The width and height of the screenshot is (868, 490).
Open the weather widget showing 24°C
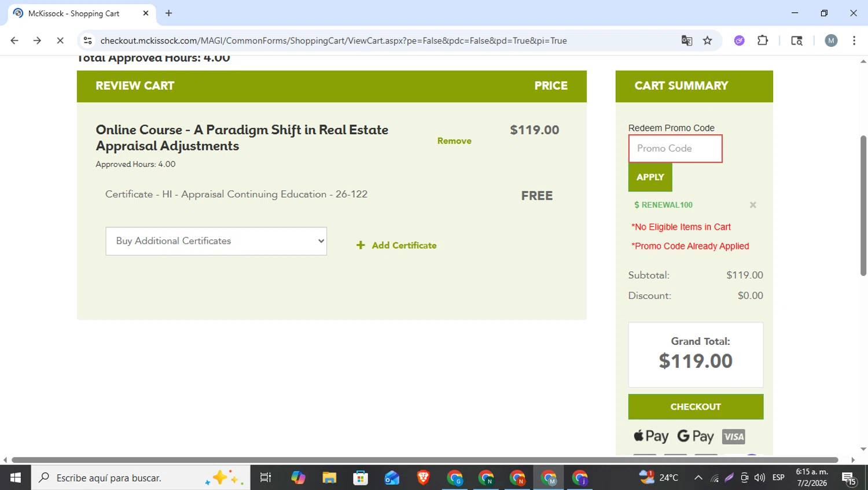click(x=659, y=477)
